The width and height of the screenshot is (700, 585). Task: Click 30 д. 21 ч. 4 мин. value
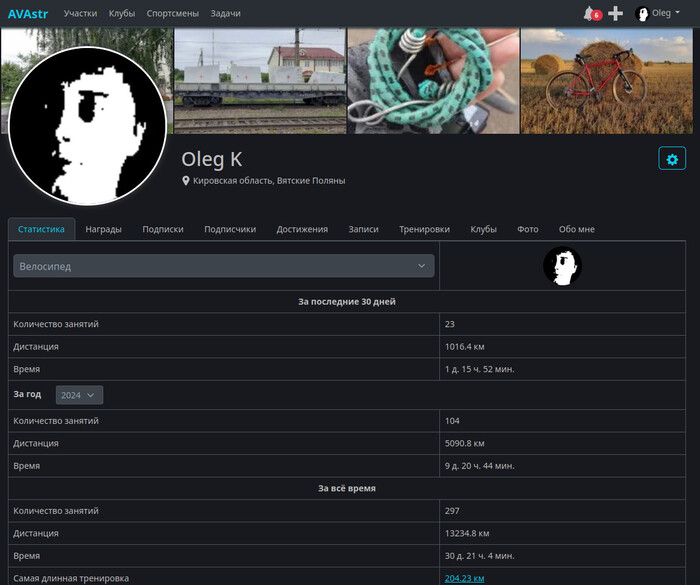point(479,556)
